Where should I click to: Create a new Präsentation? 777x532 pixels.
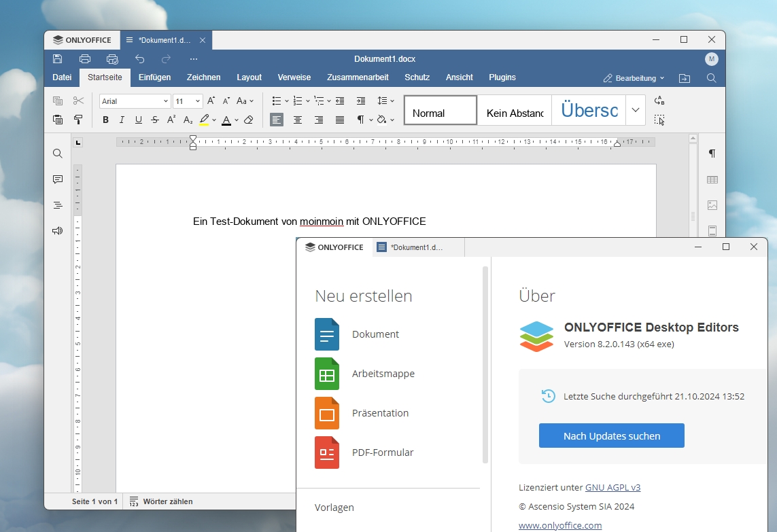(x=362, y=413)
